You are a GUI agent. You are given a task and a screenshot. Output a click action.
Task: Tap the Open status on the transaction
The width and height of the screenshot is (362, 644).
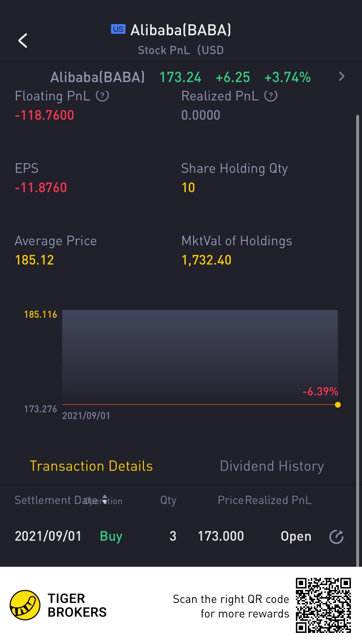point(296,536)
